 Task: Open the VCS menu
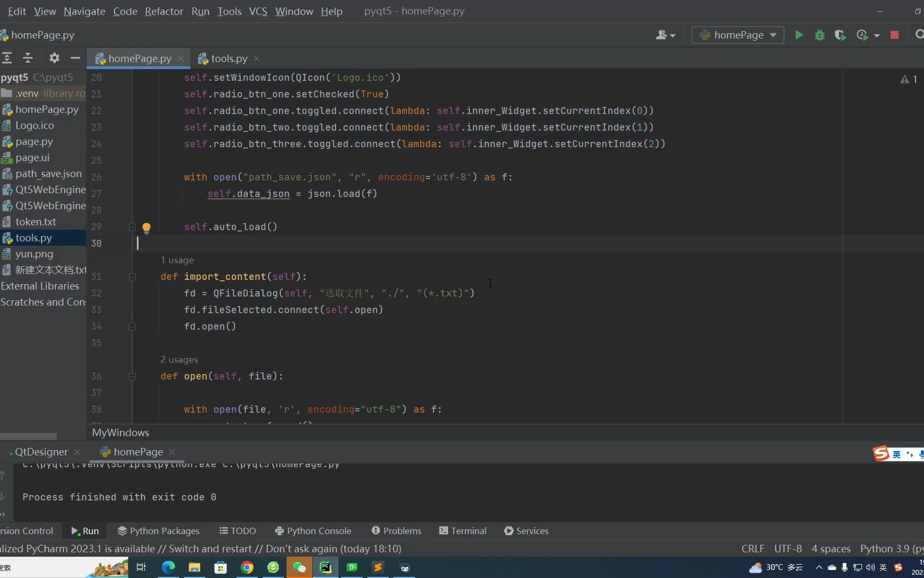click(x=258, y=11)
